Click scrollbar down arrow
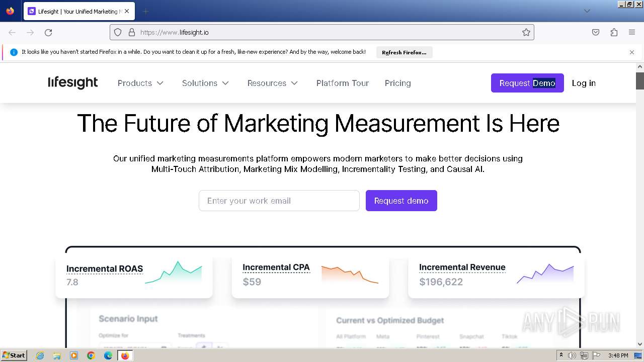This screenshot has height=362, width=644. tap(640, 344)
